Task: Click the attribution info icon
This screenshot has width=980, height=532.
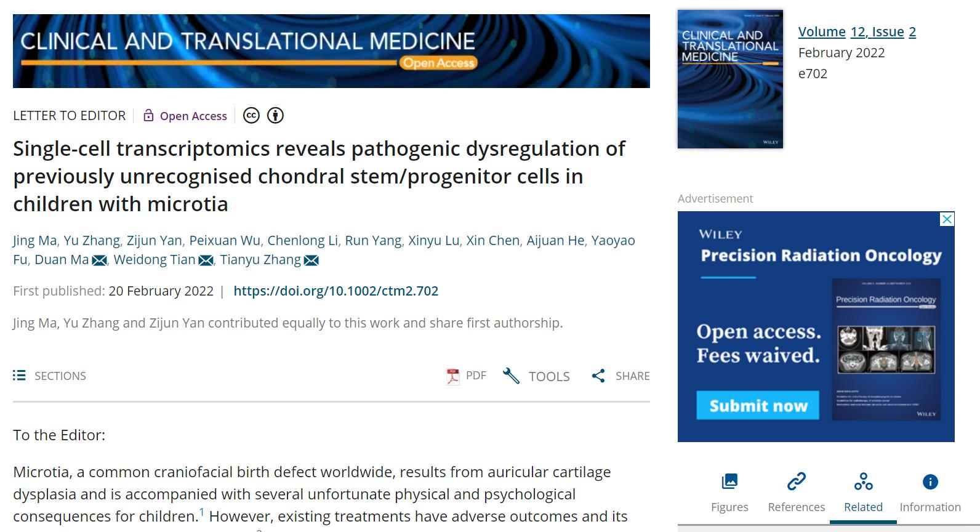Action: [x=275, y=116]
